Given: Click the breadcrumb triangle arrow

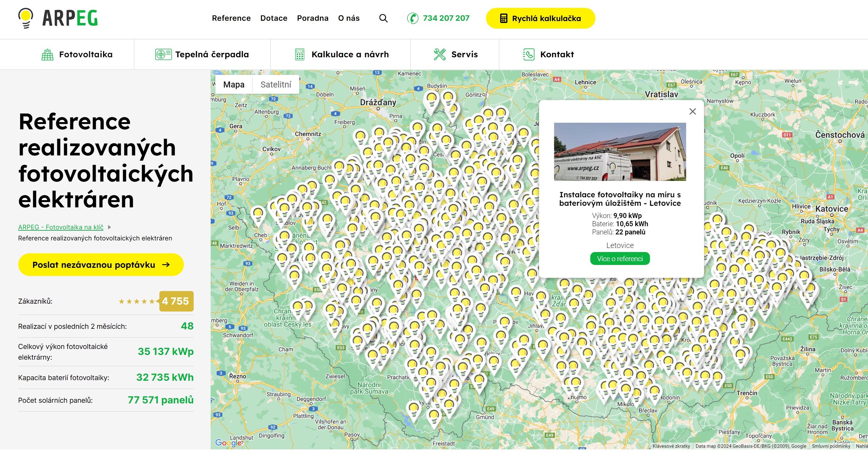Looking at the screenshot, I should pos(109,227).
